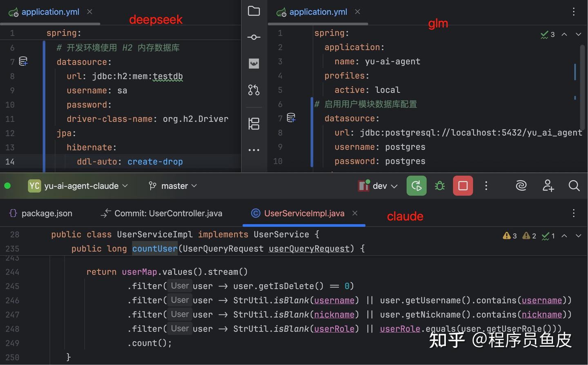Click the 'postgres' value on the username line
The height and width of the screenshot is (365, 588).
(x=405, y=147)
